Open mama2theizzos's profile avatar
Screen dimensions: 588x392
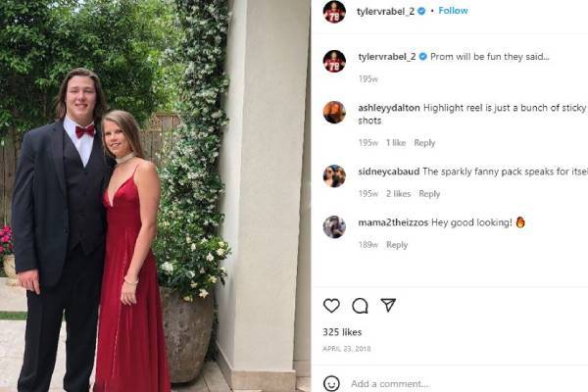[334, 227]
